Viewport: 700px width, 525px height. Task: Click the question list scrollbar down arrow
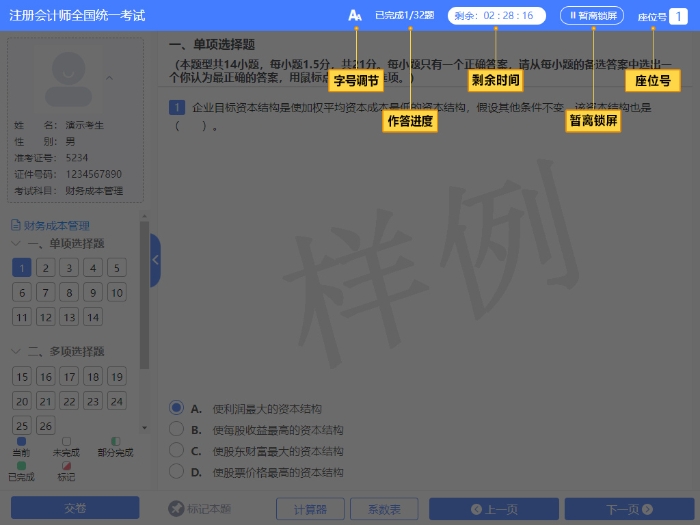(145, 428)
